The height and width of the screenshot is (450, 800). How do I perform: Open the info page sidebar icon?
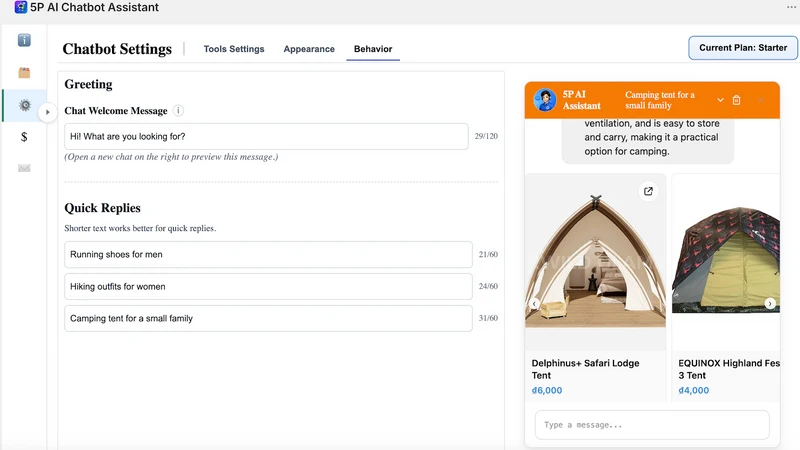point(24,40)
